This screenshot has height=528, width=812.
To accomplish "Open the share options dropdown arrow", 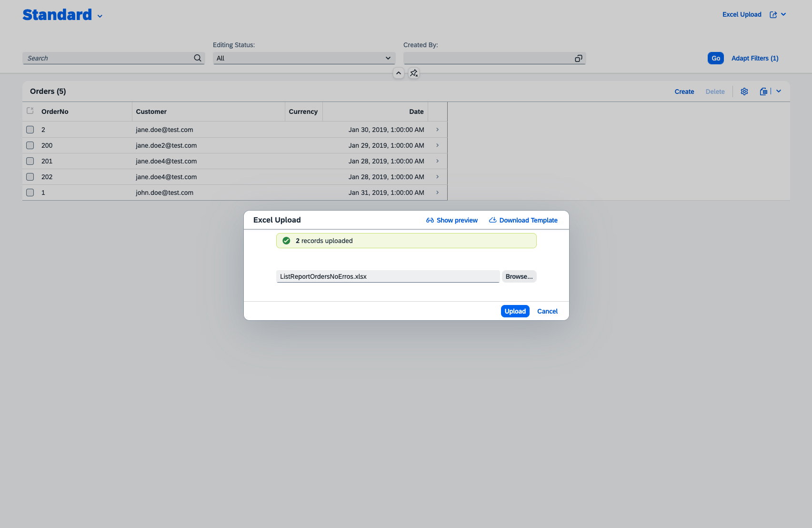I will point(783,14).
